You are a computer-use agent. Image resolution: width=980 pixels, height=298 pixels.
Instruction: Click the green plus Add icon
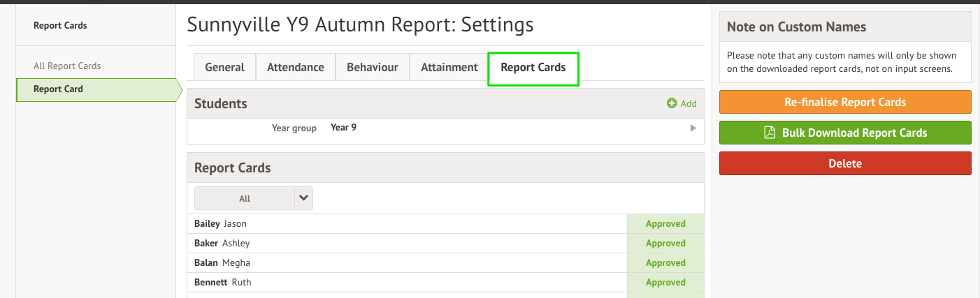click(x=672, y=103)
